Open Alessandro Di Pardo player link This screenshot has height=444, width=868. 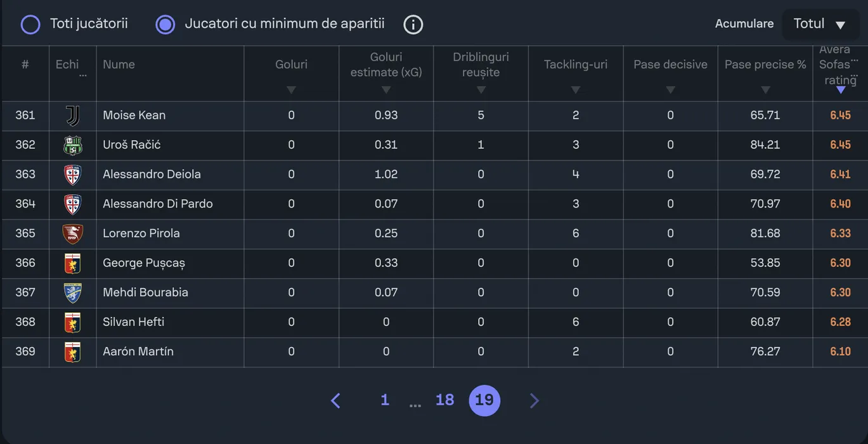[x=158, y=204]
